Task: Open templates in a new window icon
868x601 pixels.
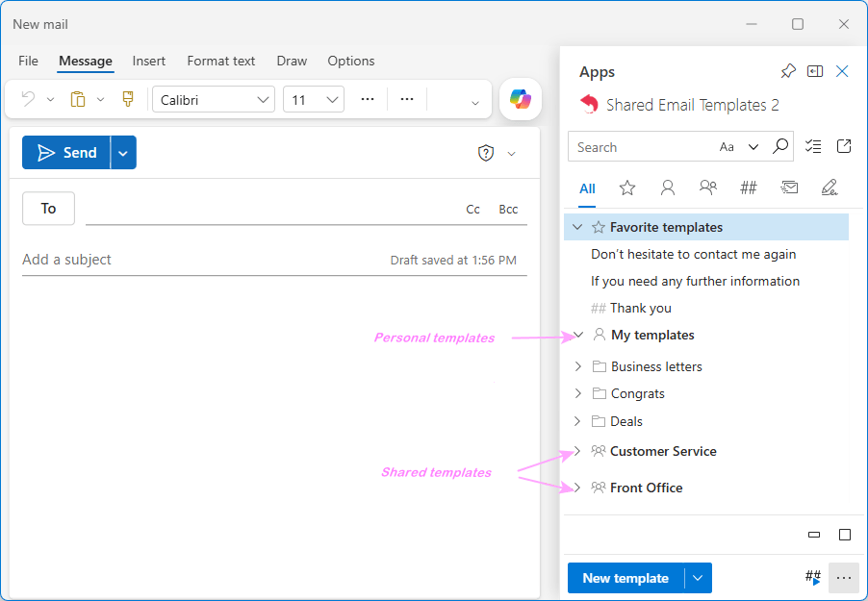Action: click(844, 146)
